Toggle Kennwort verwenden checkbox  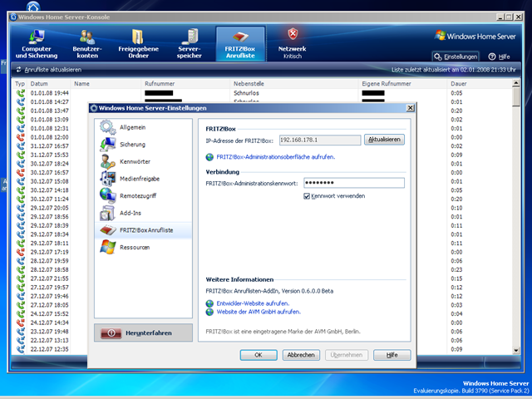(307, 196)
